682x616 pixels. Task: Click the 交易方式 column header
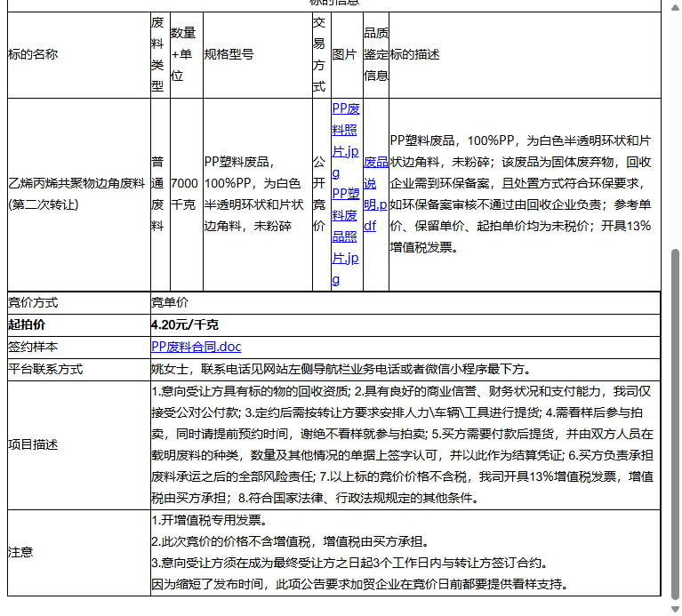tap(322, 55)
